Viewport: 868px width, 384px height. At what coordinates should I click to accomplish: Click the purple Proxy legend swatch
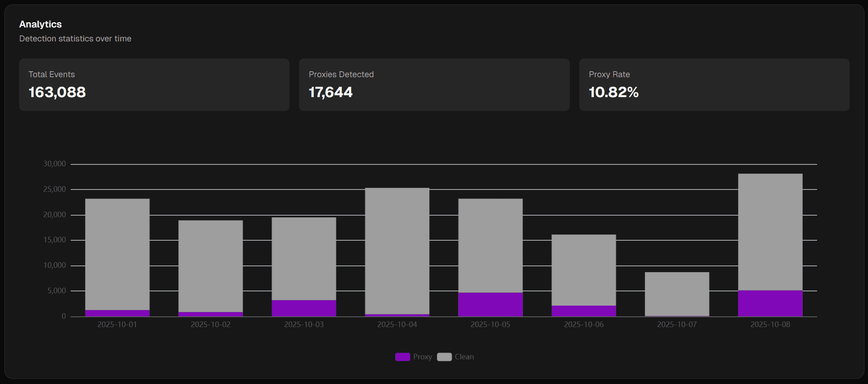[402, 357]
